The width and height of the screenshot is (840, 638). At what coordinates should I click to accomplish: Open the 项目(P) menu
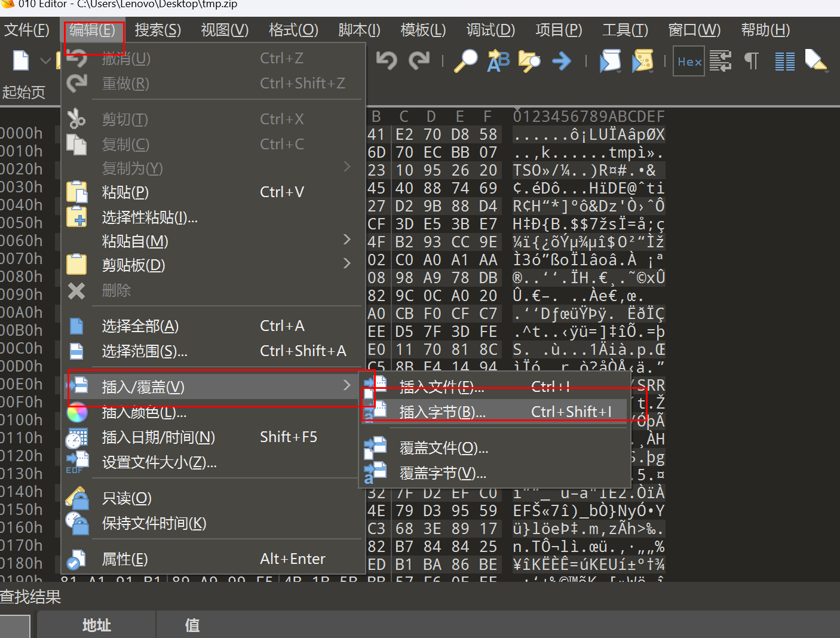coord(559,30)
